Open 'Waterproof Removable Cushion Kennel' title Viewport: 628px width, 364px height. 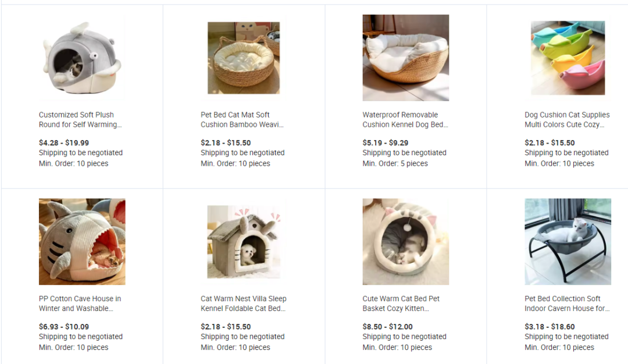(405, 119)
